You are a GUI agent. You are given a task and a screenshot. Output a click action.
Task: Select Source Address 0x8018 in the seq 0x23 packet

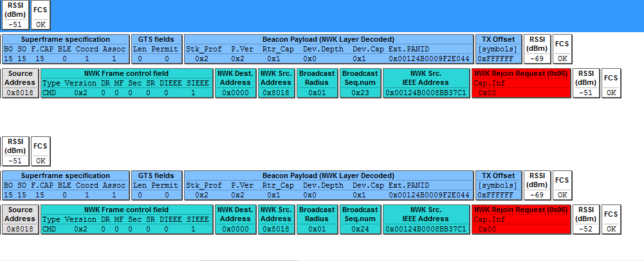point(21,84)
